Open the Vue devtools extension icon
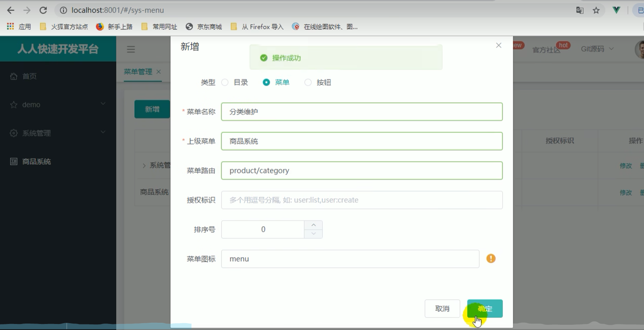The height and width of the screenshot is (330, 644). (616, 10)
